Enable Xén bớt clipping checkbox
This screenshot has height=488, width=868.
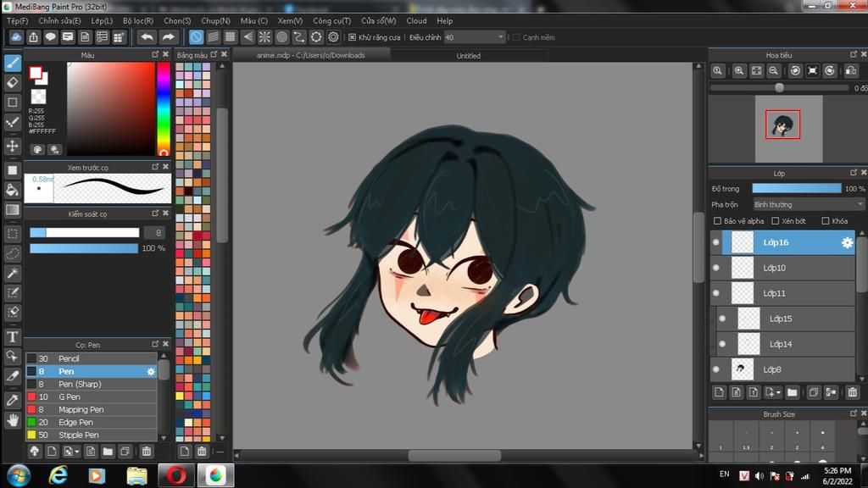pos(776,221)
